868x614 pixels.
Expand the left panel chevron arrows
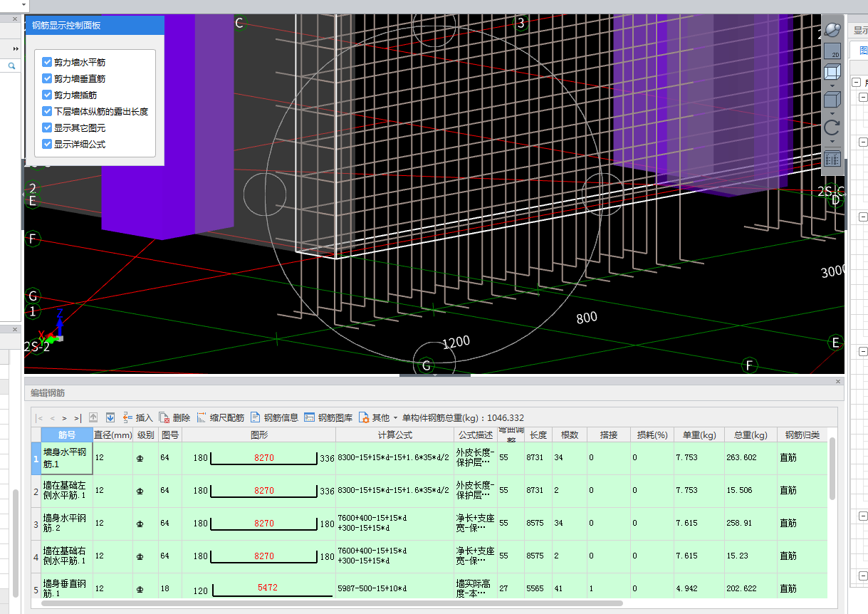coord(16,48)
